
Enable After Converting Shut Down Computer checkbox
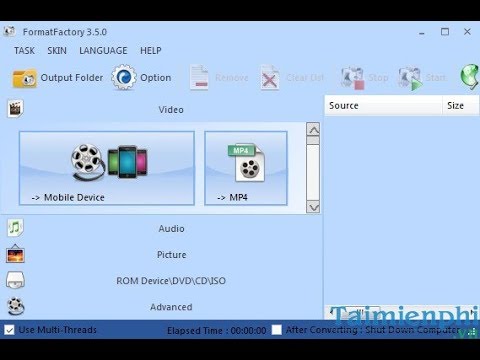point(277,330)
